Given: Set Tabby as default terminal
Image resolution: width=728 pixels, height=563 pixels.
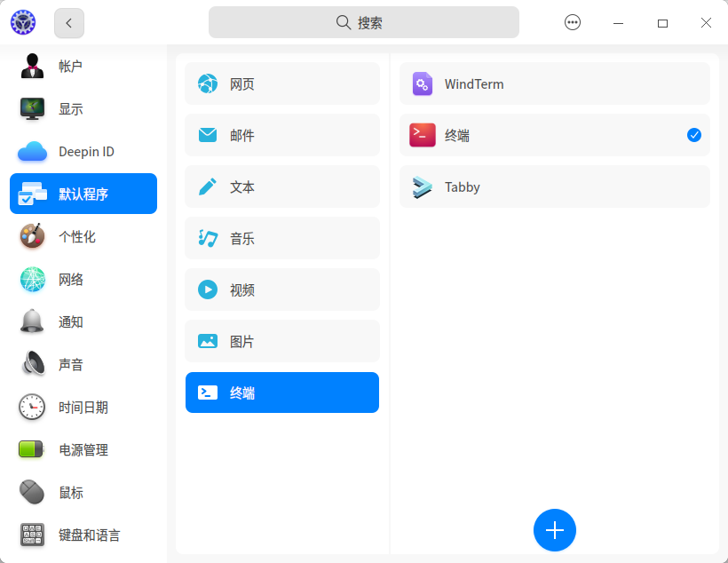Looking at the screenshot, I should point(555,186).
